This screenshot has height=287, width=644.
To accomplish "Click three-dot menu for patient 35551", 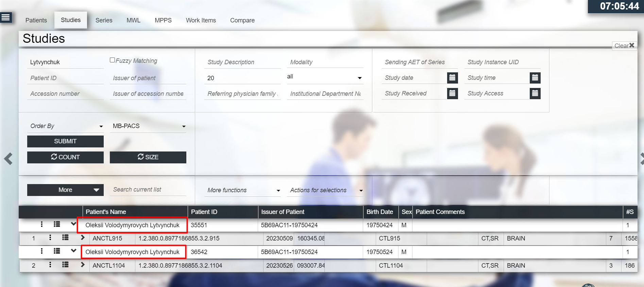I will (41, 224).
